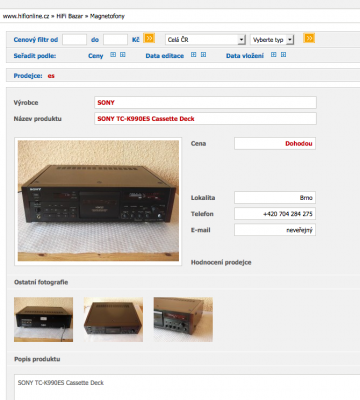The image size is (360, 400).
Task: Open third additional photo showing side view
Action: (x=183, y=319)
